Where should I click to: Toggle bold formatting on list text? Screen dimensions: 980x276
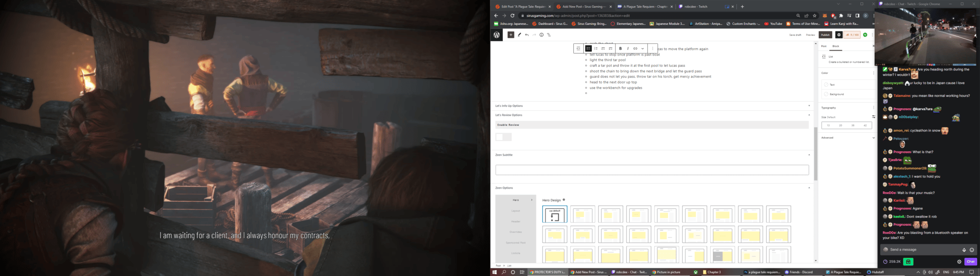(x=621, y=48)
